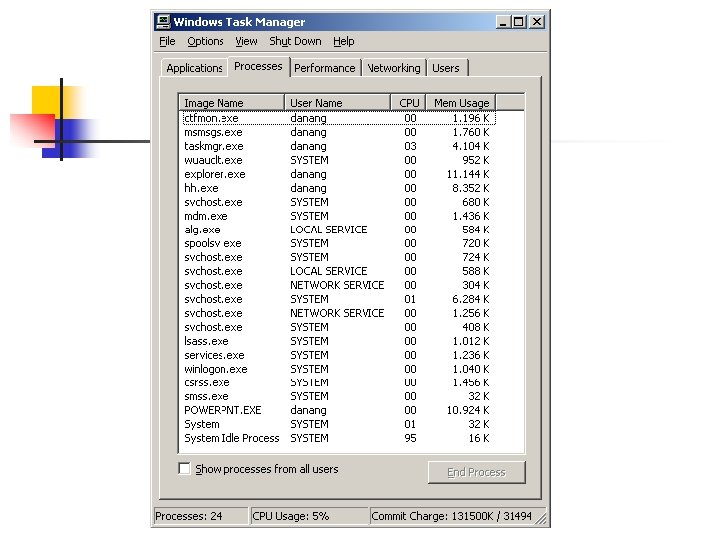Select the explorer.exe process
Screen dimensions: 720x540
pos(339,174)
